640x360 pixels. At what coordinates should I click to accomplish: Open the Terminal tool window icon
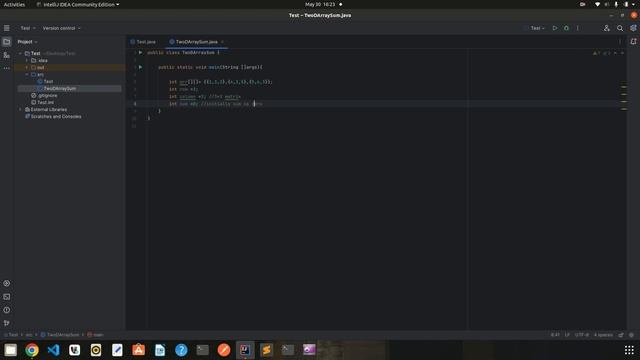pos(7,297)
